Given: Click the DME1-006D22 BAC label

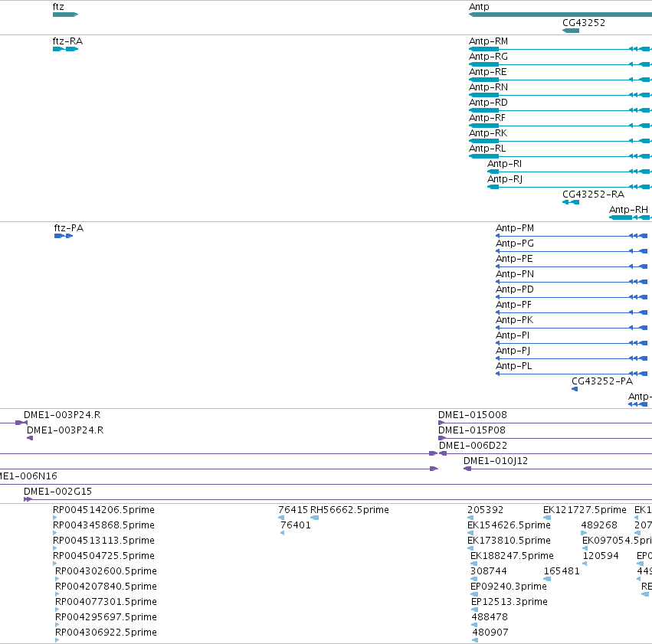Looking at the screenshot, I should pyautogui.click(x=473, y=446).
